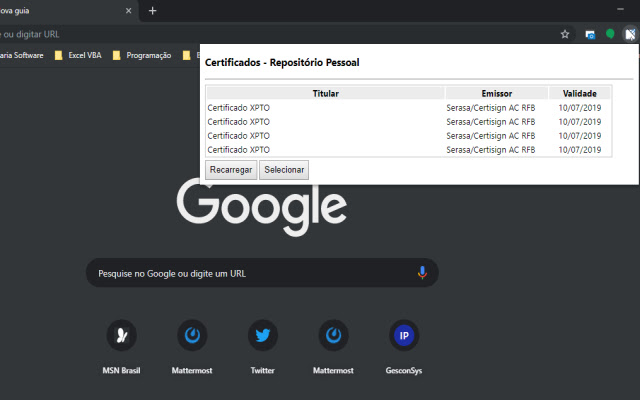This screenshot has height=400, width=640.
Task: Click the Validade column header
Action: click(579, 94)
